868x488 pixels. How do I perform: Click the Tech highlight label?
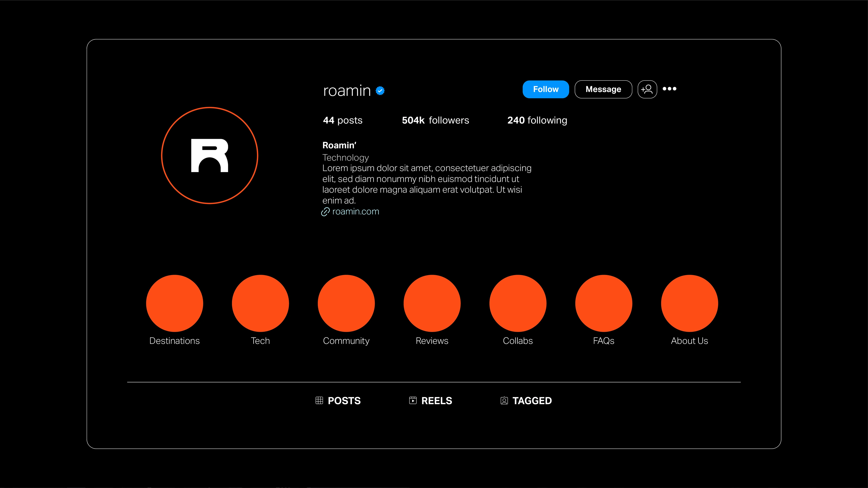260,341
